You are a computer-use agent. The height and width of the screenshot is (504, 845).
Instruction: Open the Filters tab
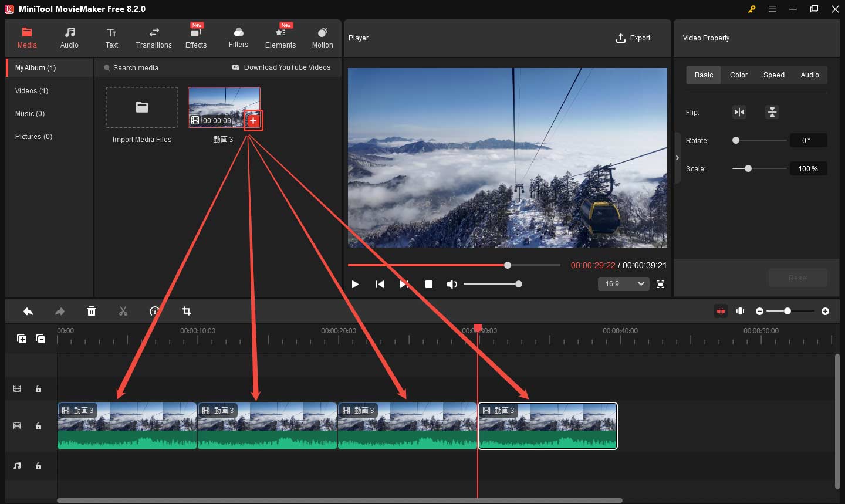point(238,38)
